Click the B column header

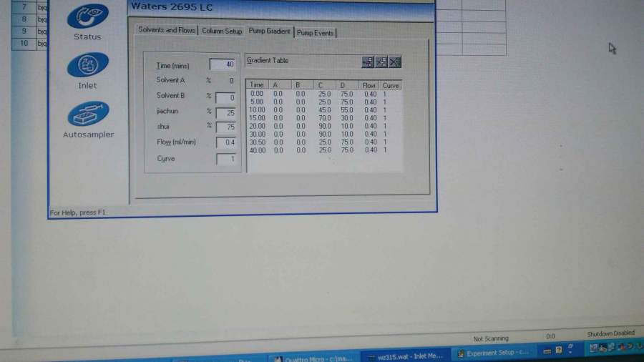(x=302, y=85)
